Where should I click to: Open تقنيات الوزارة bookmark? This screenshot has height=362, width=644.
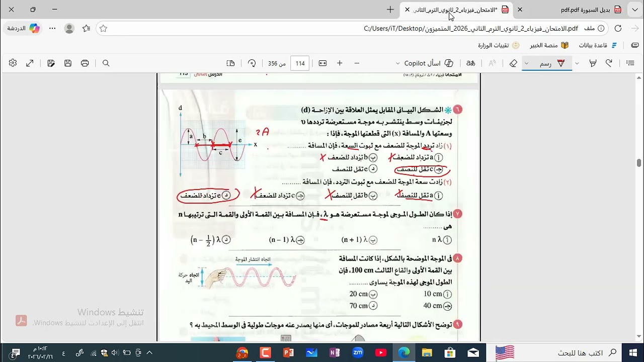[498, 45]
